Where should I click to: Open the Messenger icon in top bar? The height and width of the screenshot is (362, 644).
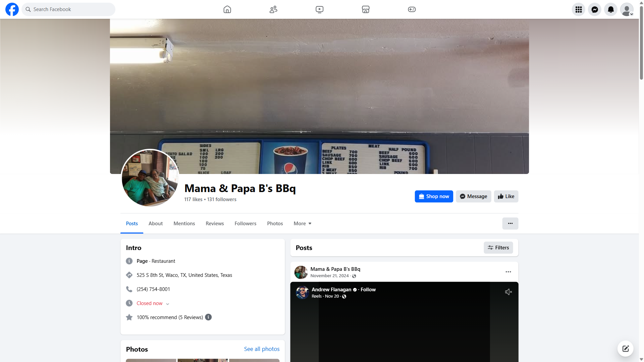tap(594, 9)
